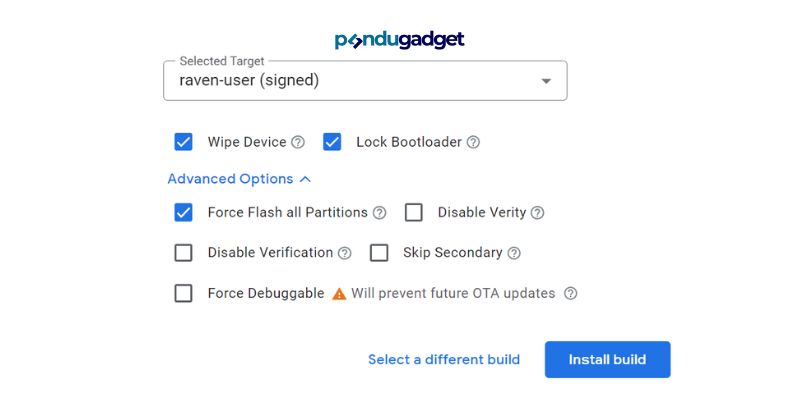This screenshot has width=800, height=400.
Task: Show help tooltip for Disable Verity
Action: coord(537,213)
